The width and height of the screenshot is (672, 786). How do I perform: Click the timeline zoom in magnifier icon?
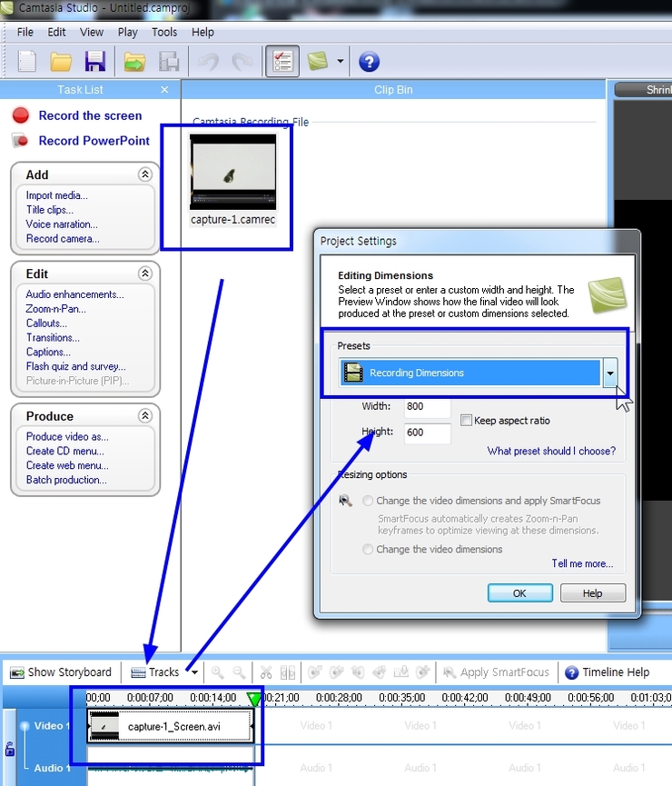click(x=217, y=672)
